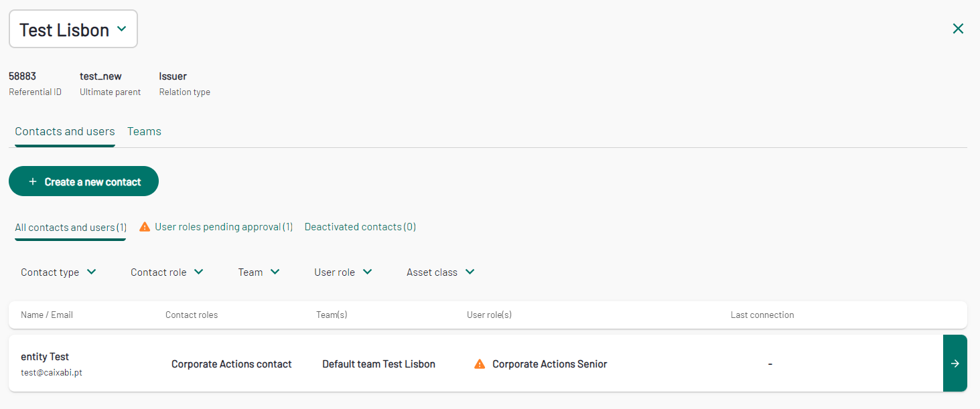Click the entity Test contact name
The height and width of the screenshot is (409, 980).
click(x=45, y=357)
